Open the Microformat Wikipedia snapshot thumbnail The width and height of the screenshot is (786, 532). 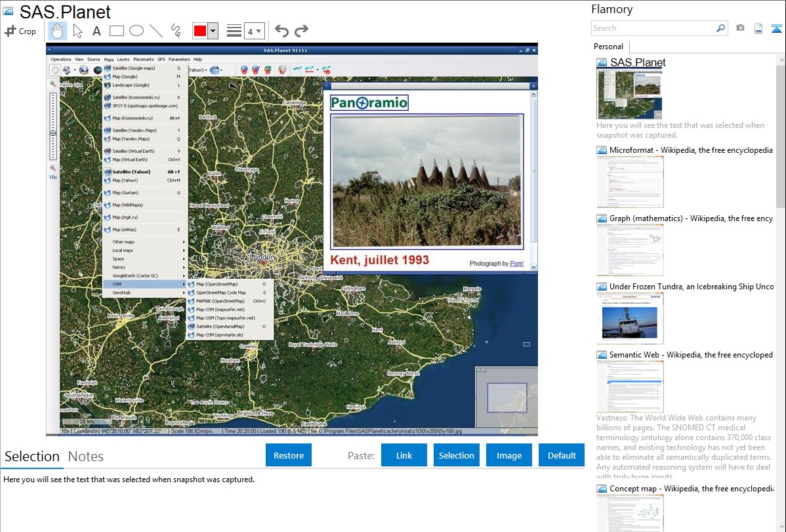coord(630,182)
